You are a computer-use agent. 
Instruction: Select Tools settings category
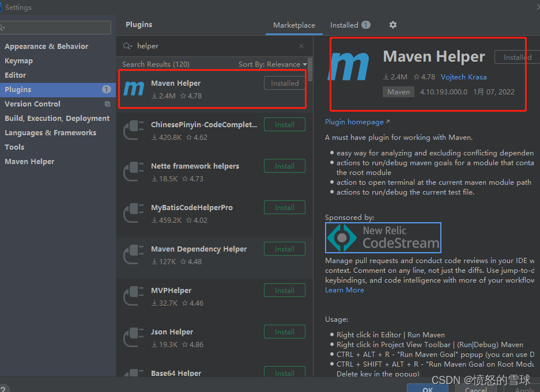14,147
